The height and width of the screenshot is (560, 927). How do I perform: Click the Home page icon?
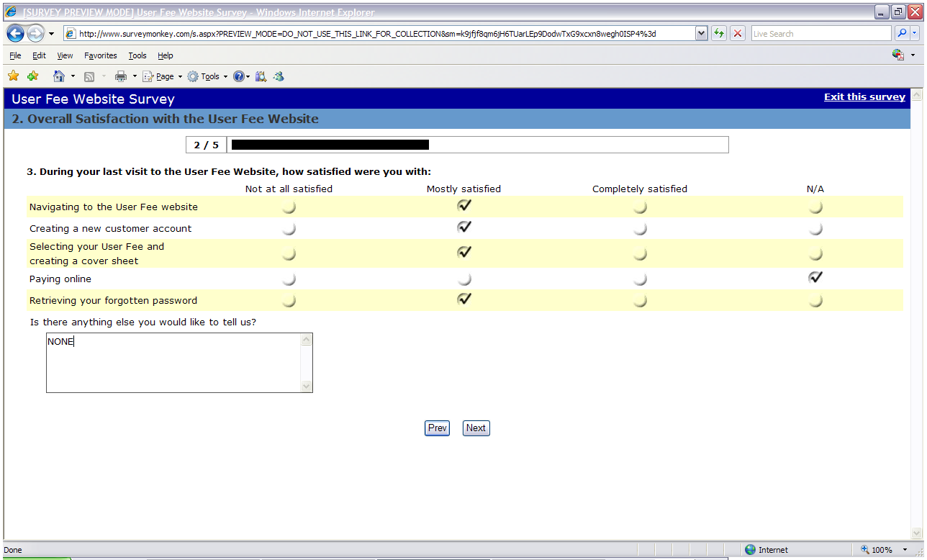pos(60,76)
